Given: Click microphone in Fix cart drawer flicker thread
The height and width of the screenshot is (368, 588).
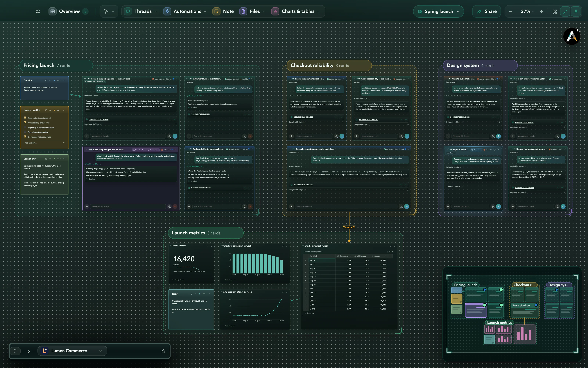Looking at the screenshot, I should pos(557,136).
